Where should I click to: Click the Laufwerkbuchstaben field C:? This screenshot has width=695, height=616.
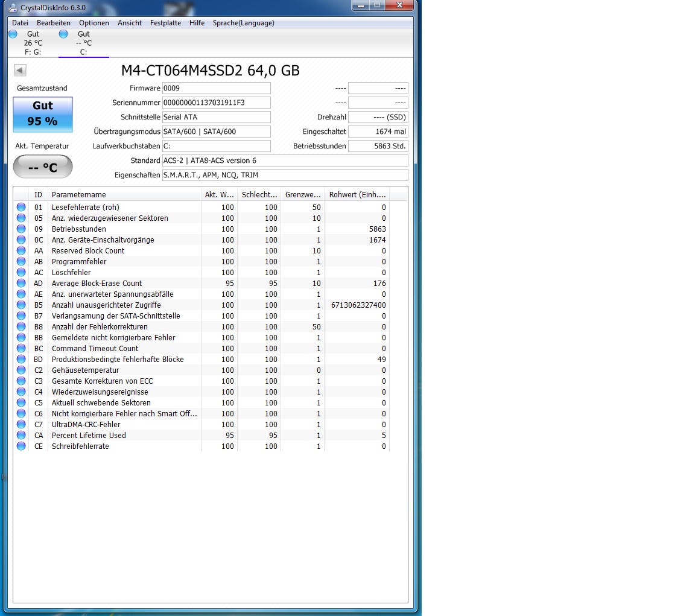click(217, 146)
